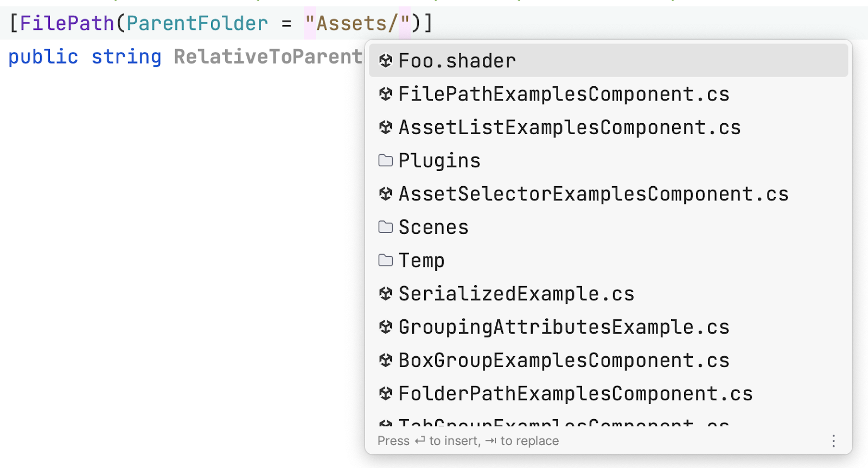Pick FolderPathExamplesComponent.cs from the suggestions
The height and width of the screenshot is (468, 868).
point(576,394)
